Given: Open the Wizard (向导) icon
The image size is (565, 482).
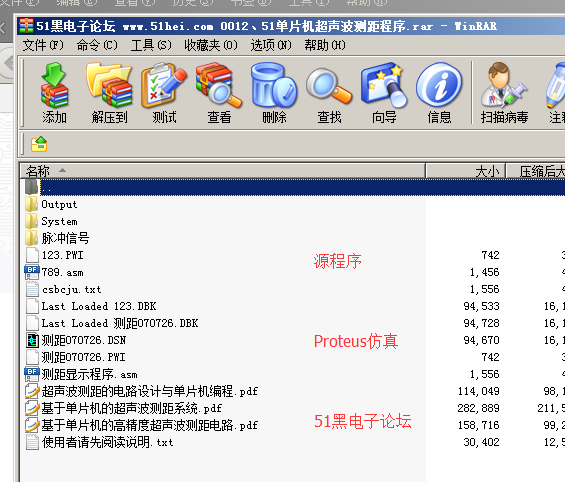Looking at the screenshot, I should point(384,85).
